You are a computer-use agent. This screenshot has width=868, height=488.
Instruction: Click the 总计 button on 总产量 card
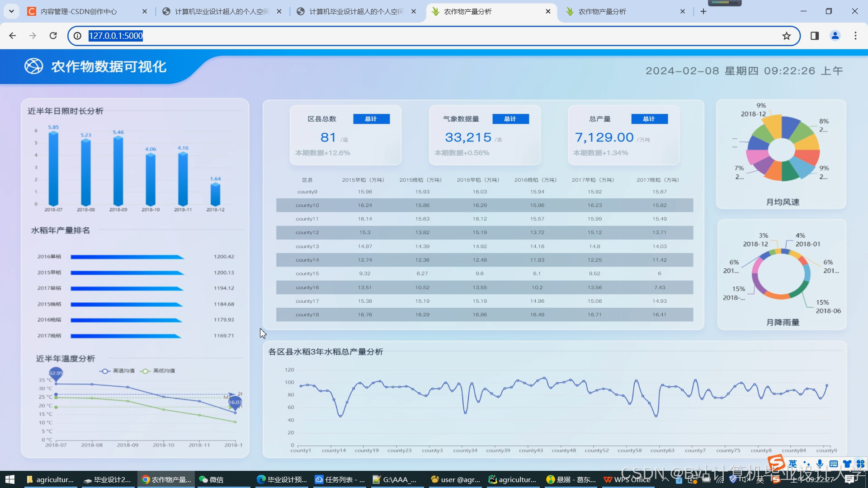coord(649,119)
